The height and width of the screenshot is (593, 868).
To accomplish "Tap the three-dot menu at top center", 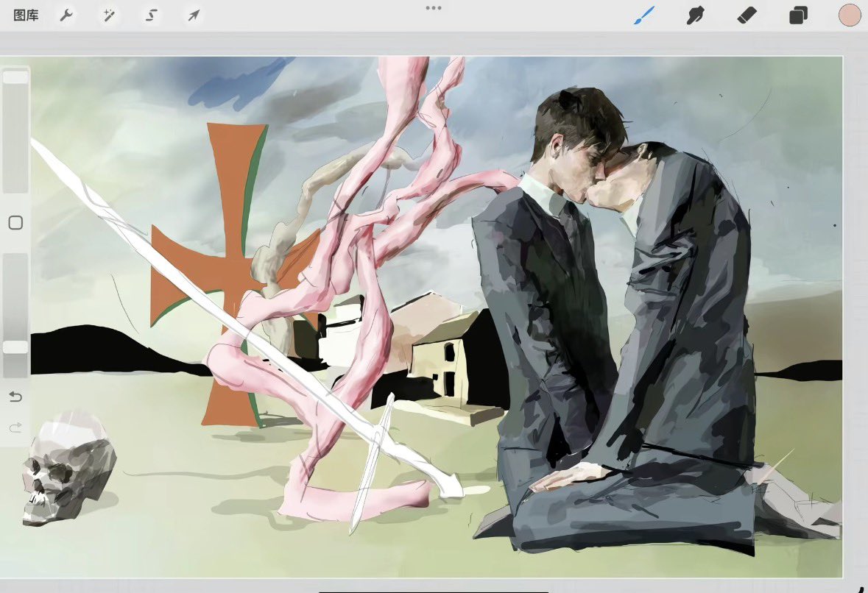I will click(434, 8).
